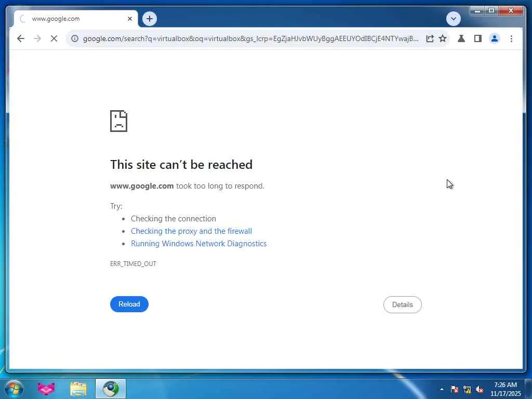
Task: Open the Windows Start menu
Action: (14, 389)
